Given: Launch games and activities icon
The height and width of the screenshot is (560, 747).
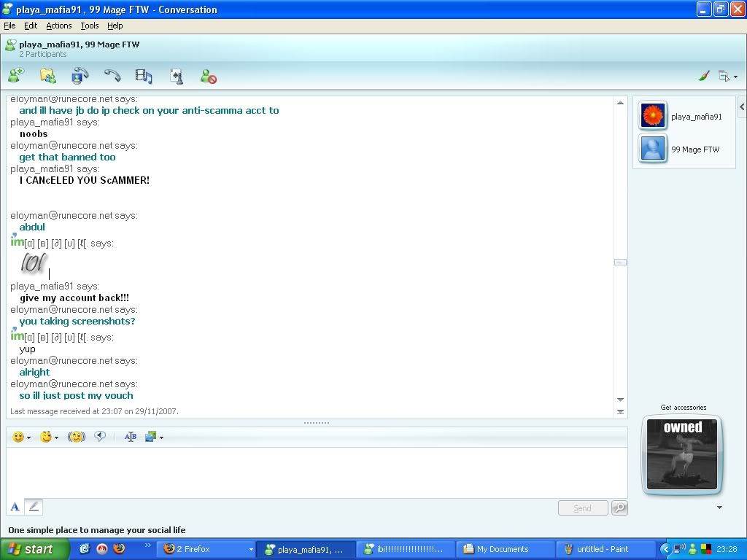Looking at the screenshot, I should click(176, 75).
